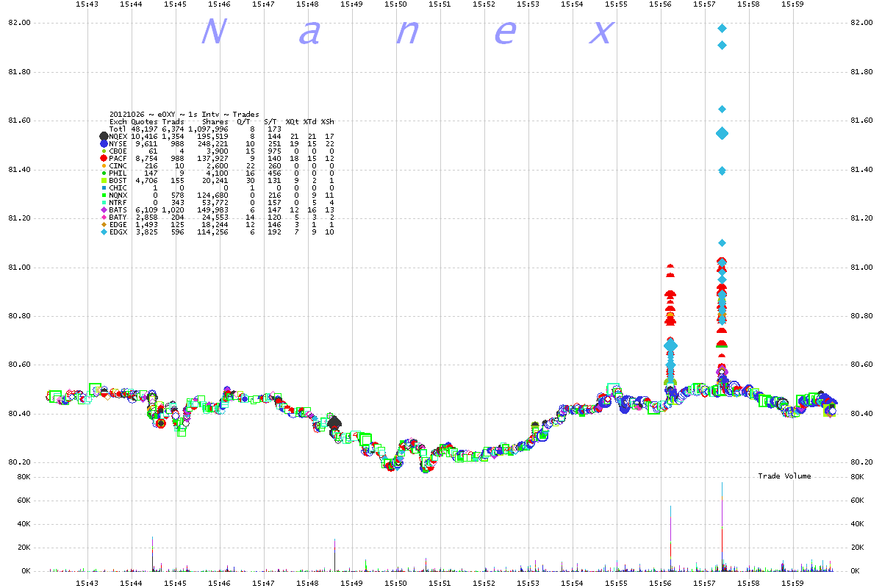Click the BATS trades value '1,020'
Image resolution: width=882 pixels, height=588 pixels.
point(173,209)
